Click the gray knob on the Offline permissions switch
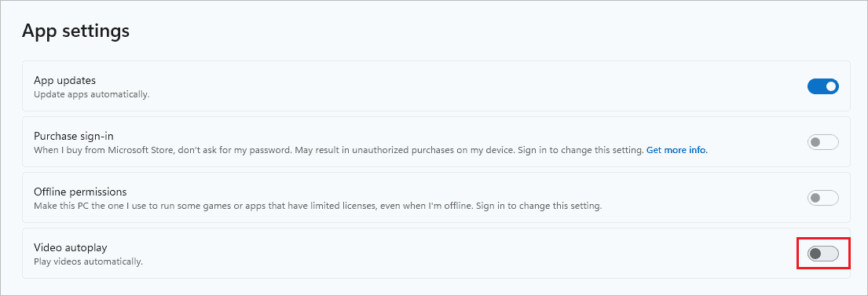Screen dimensions: 868x296 coord(815,198)
